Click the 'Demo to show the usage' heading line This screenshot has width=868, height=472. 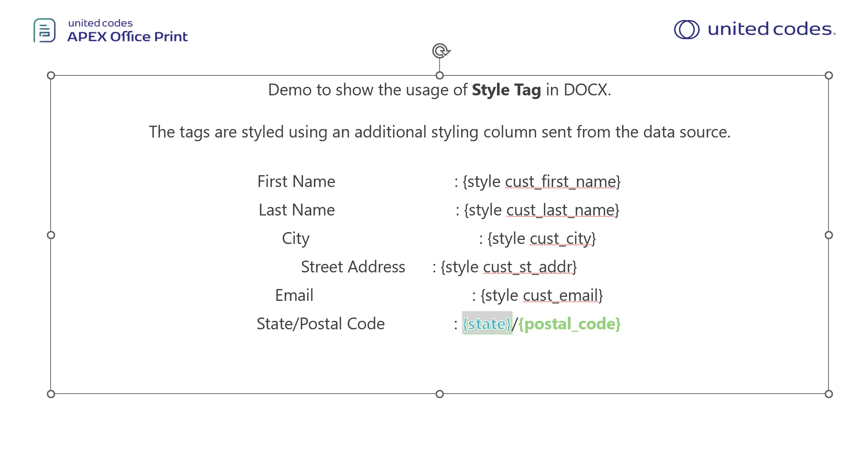coord(440,90)
